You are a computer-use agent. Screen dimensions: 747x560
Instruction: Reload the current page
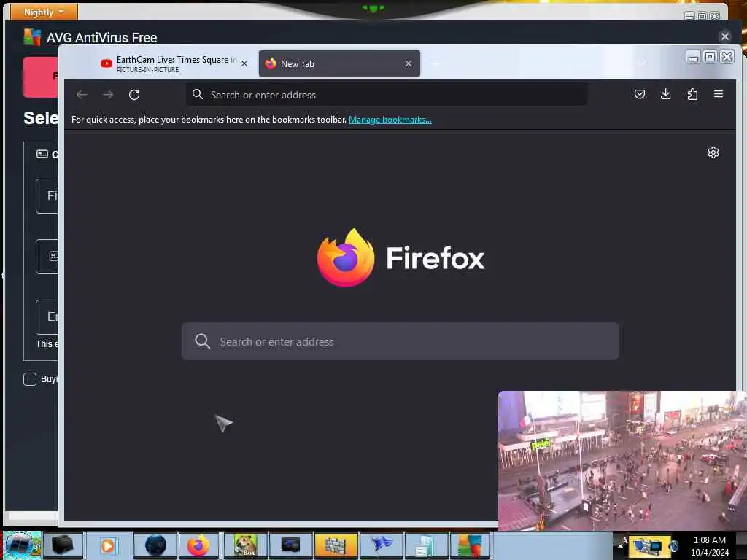click(134, 95)
